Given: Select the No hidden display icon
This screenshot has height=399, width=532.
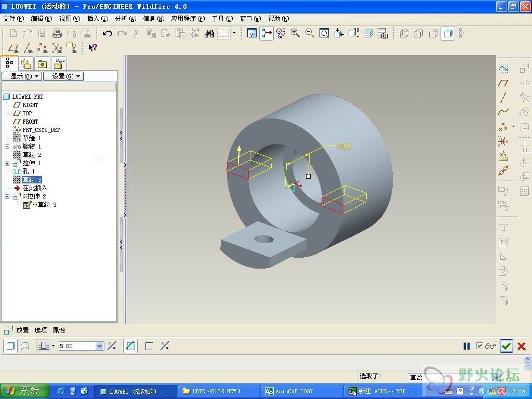Looking at the screenshot, I should (433, 33).
